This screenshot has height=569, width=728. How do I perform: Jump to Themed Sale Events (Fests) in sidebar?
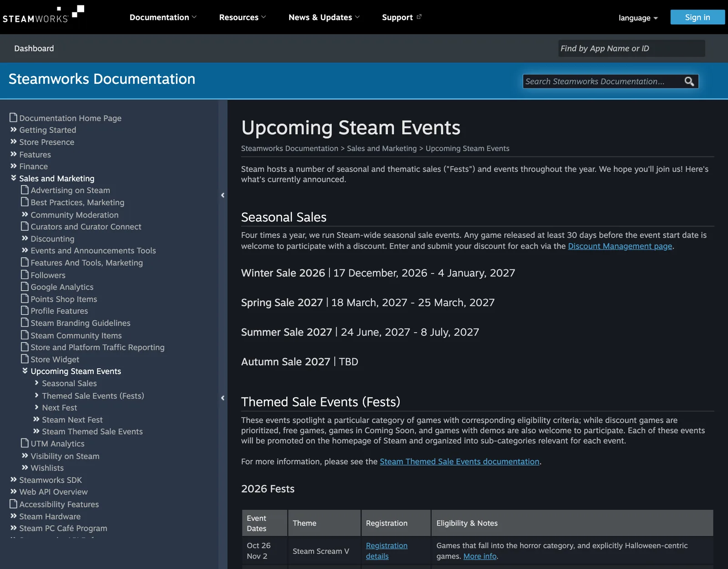click(x=89, y=396)
